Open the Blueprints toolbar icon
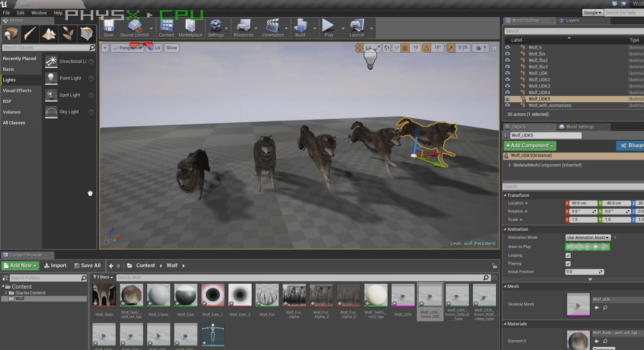The width and height of the screenshot is (644, 350). 244,28
